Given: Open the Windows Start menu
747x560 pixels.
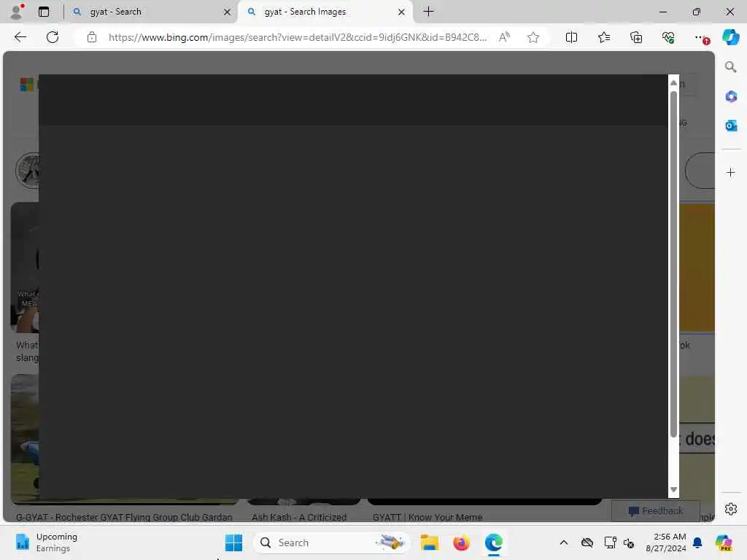Looking at the screenshot, I should click(233, 542).
